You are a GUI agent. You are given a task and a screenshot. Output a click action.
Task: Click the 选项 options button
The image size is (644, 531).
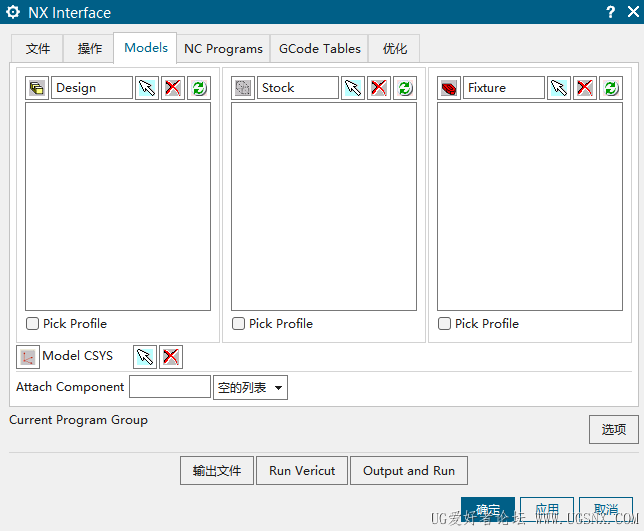(614, 430)
